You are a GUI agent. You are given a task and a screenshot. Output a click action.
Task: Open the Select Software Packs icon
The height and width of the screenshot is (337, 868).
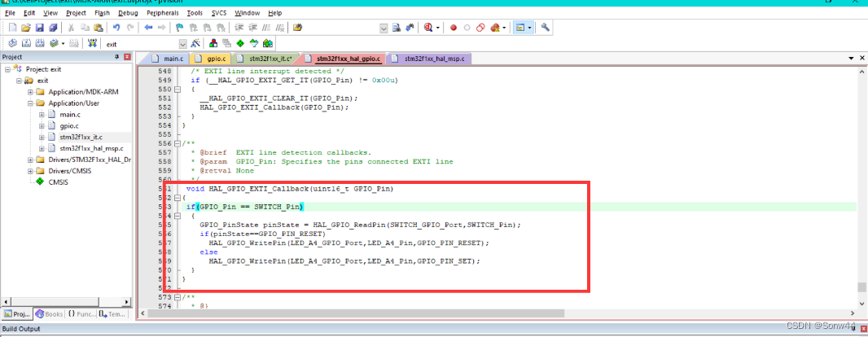254,43
